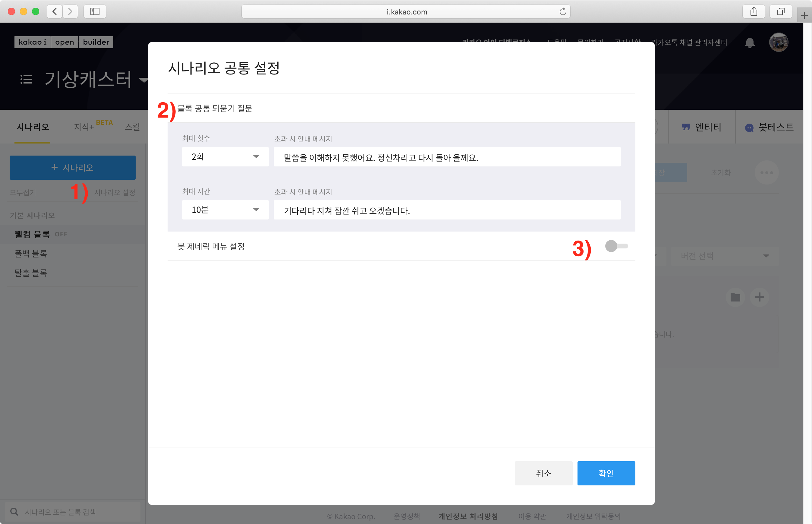Open the 최대 시간 10분 dropdown
Viewport: 812px width, 524px height.
point(225,210)
